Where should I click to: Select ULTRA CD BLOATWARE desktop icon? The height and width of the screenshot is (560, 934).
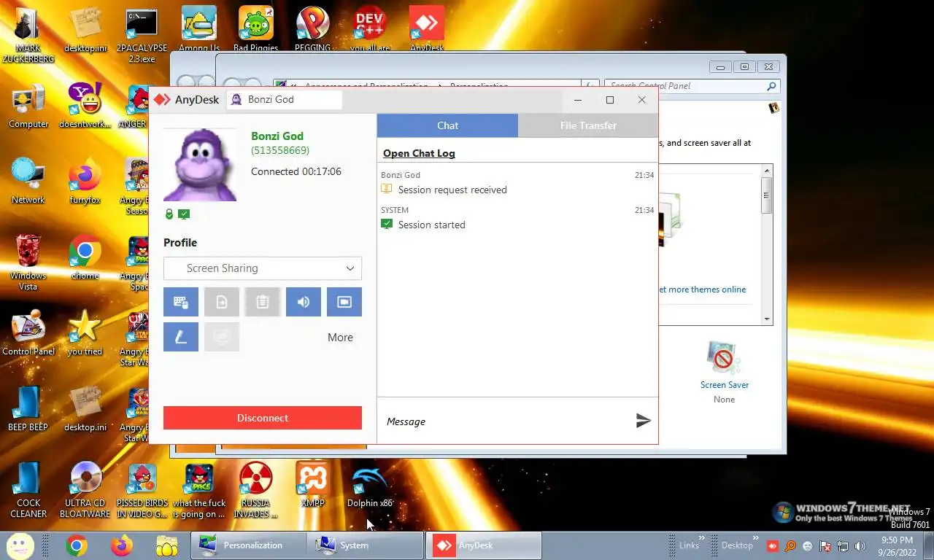85,489
